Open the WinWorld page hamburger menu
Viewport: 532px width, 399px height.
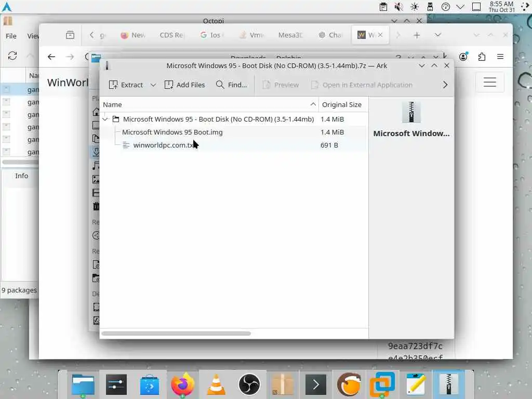pyautogui.click(x=490, y=82)
